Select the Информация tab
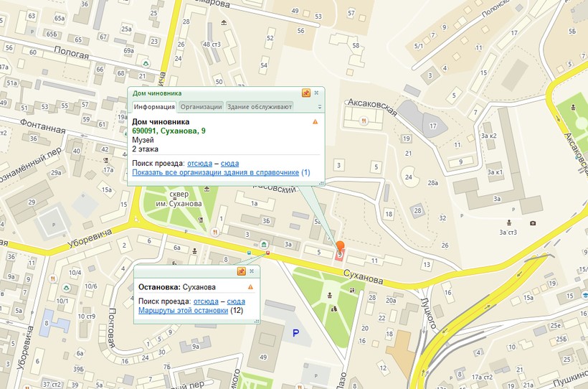The width and height of the screenshot is (588, 389). pyautogui.click(x=154, y=107)
